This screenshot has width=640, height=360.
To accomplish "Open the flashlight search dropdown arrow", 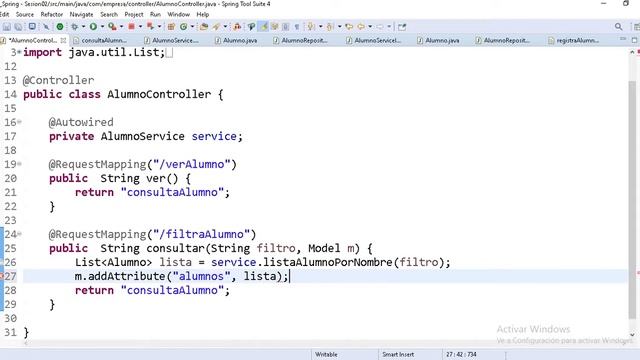I will point(225,27).
